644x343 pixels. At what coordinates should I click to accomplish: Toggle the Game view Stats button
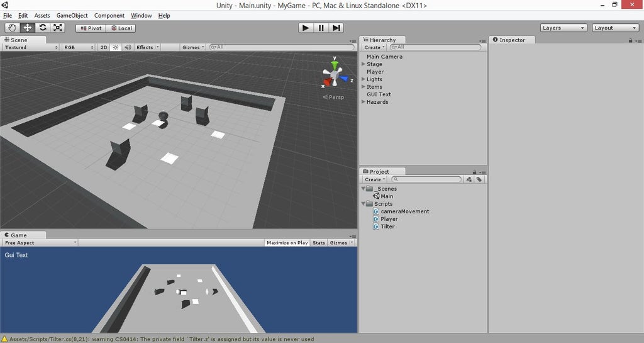(x=319, y=243)
